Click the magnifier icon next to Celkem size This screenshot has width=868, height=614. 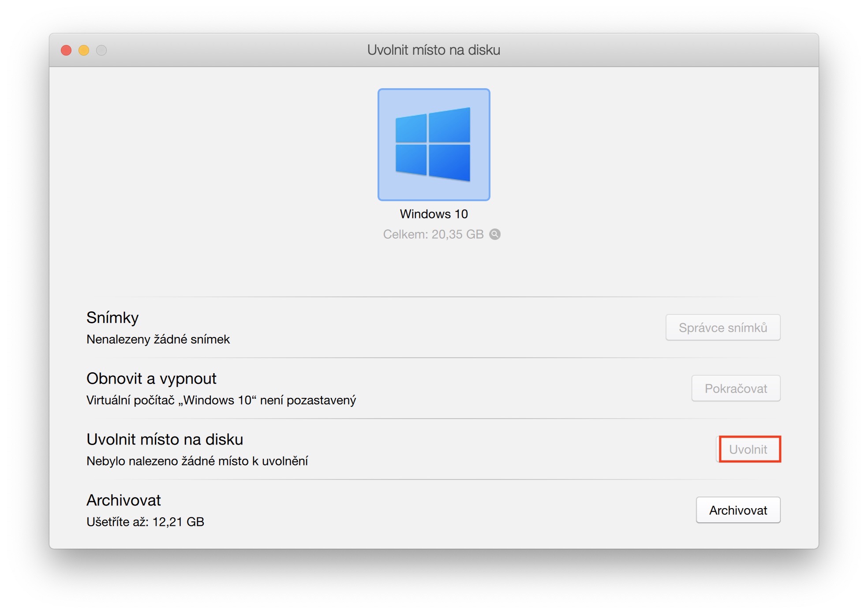(495, 234)
